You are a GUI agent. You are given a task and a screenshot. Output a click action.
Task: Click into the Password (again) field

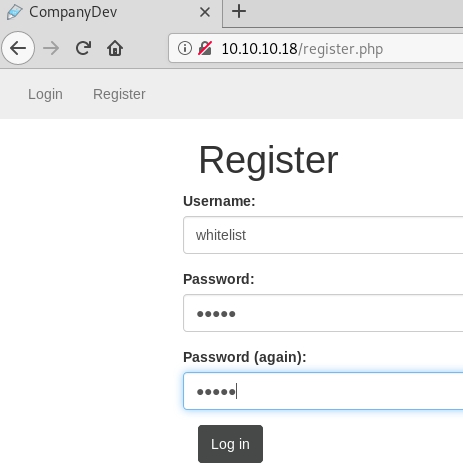(x=323, y=391)
